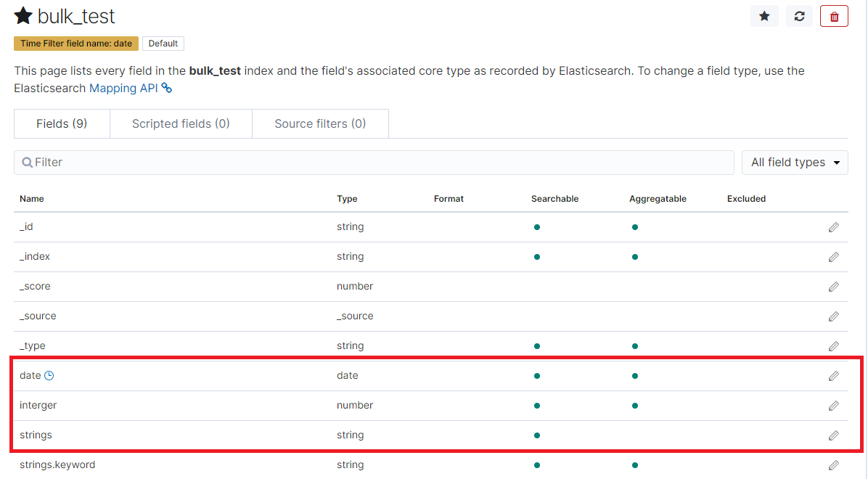Open the All field types dropdown
Viewport: 868px width, 479px height.
[x=795, y=162]
